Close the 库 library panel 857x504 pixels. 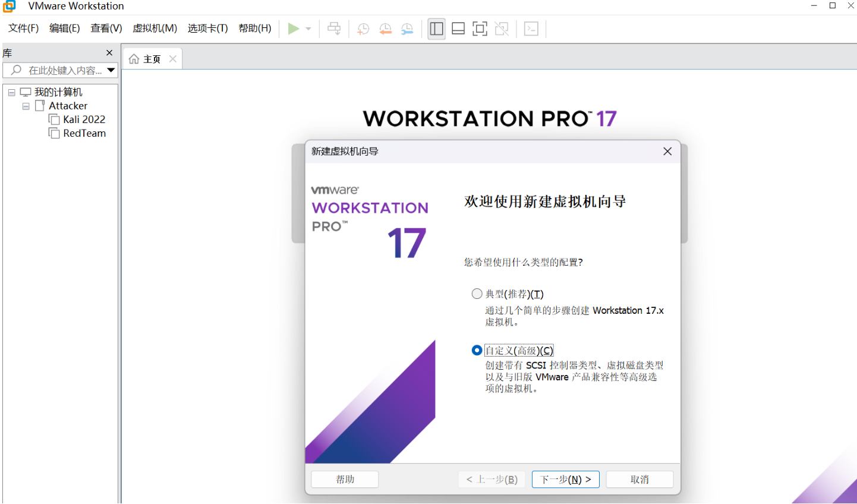[x=109, y=53]
